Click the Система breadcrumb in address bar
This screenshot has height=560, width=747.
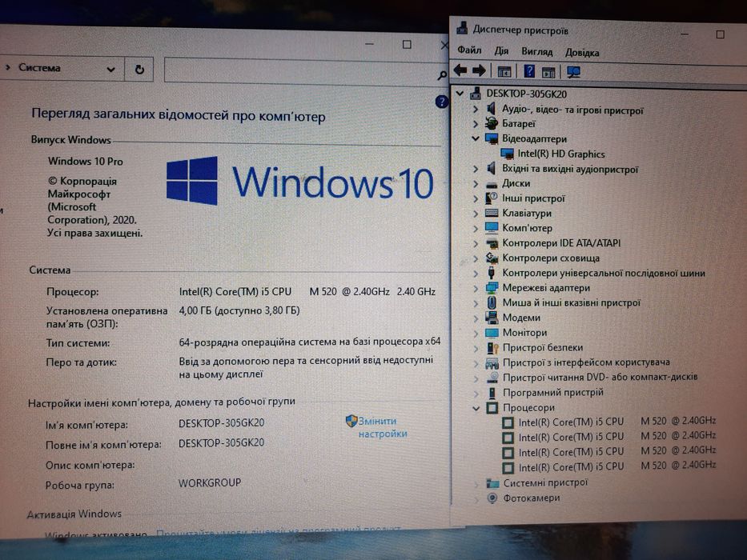[x=39, y=68]
